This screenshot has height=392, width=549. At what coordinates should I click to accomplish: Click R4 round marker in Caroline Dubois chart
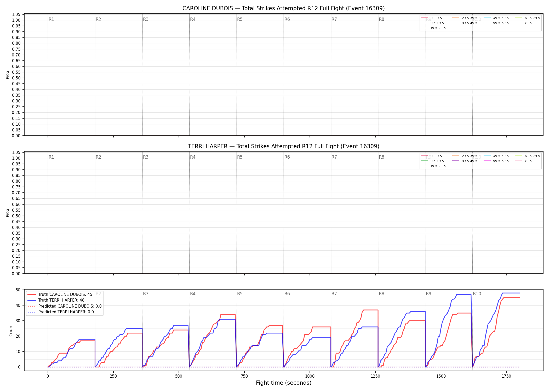(193, 19)
